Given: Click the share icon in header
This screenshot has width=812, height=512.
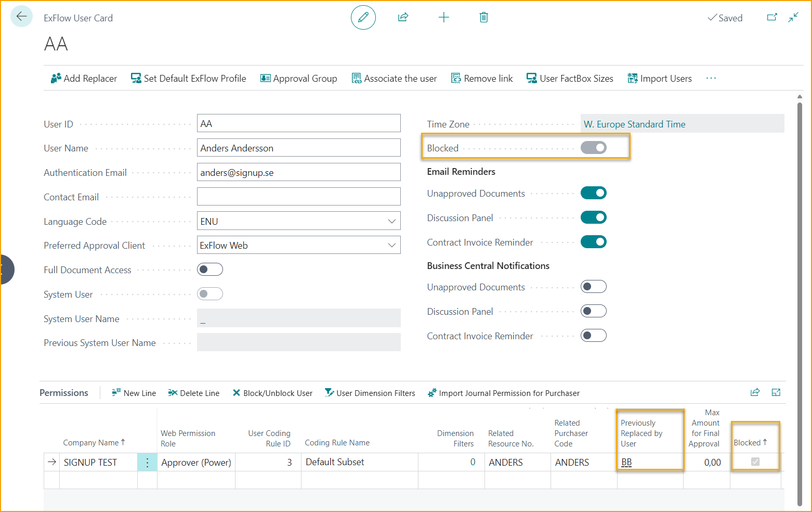Looking at the screenshot, I should tap(403, 17).
